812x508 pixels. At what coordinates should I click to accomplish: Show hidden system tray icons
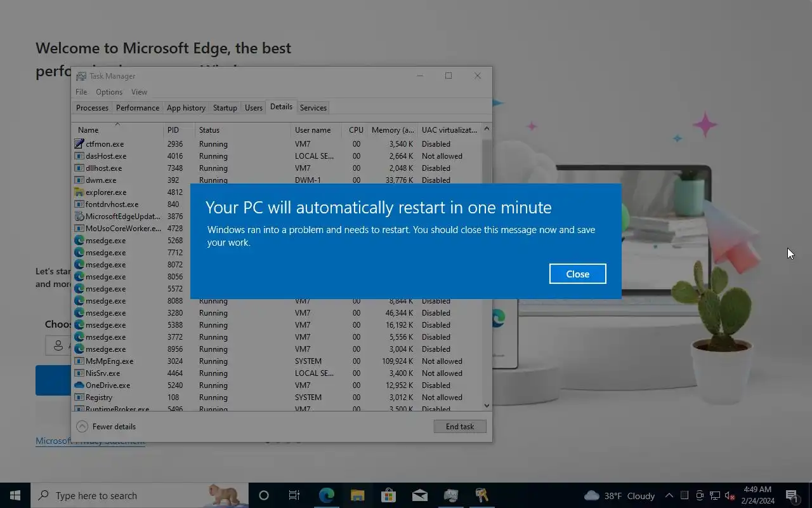(669, 495)
